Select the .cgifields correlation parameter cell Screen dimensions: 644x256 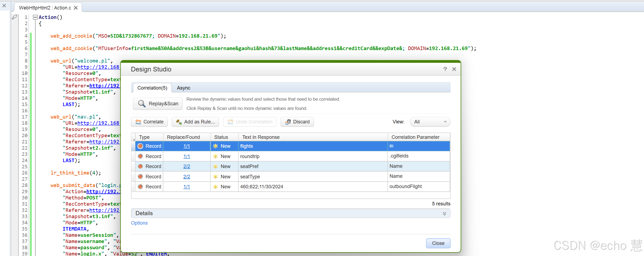419,156
